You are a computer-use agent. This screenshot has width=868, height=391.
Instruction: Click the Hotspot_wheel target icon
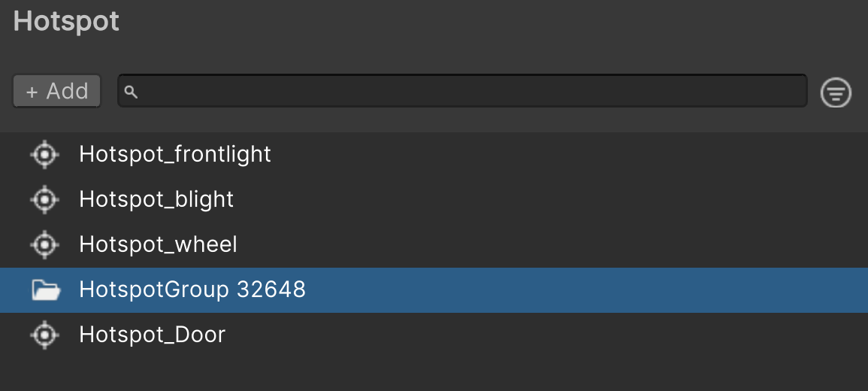pos(44,245)
